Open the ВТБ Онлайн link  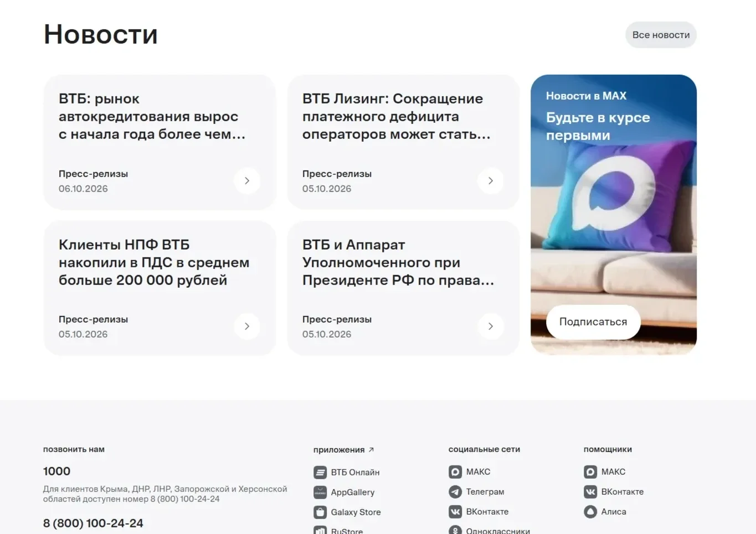tap(355, 472)
